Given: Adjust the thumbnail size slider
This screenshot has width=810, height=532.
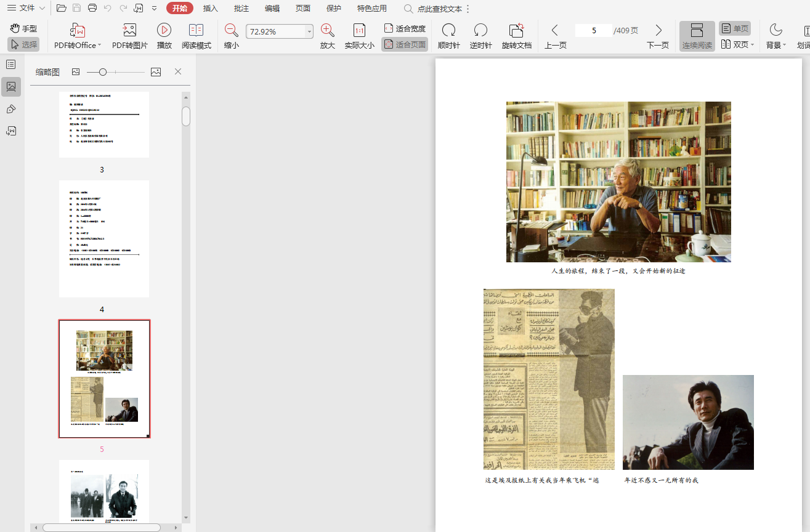Looking at the screenshot, I should click(103, 72).
